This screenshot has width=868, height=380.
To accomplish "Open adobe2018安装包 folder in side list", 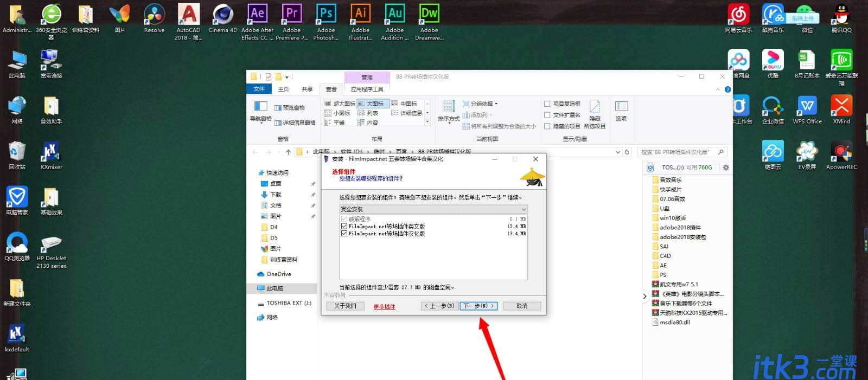I will [679, 237].
